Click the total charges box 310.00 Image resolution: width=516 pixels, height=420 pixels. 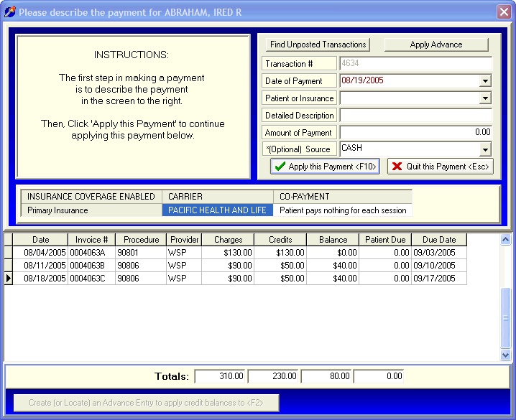tap(221, 376)
